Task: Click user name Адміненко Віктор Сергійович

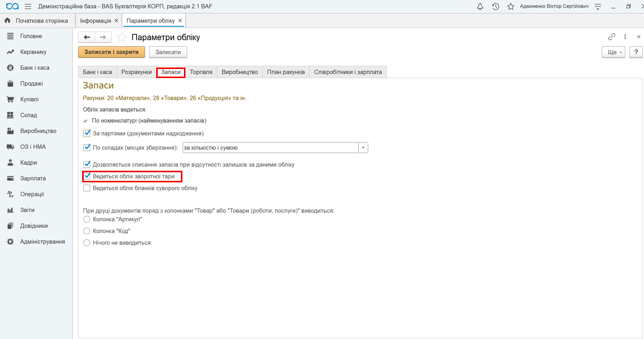Action: (554, 7)
